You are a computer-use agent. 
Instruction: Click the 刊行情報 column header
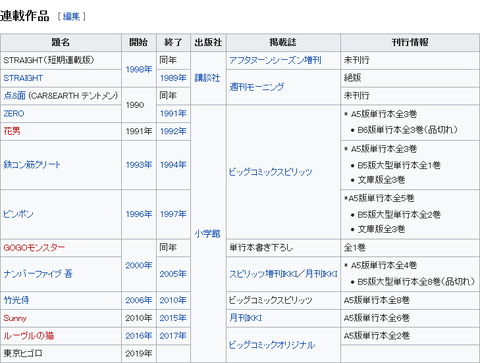point(410,42)
